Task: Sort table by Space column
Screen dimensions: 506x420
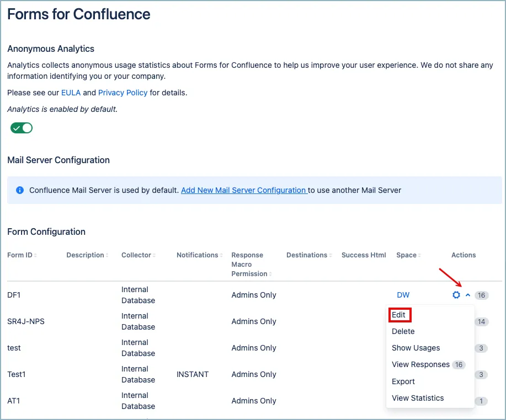Action: click(x=408, y=255)
